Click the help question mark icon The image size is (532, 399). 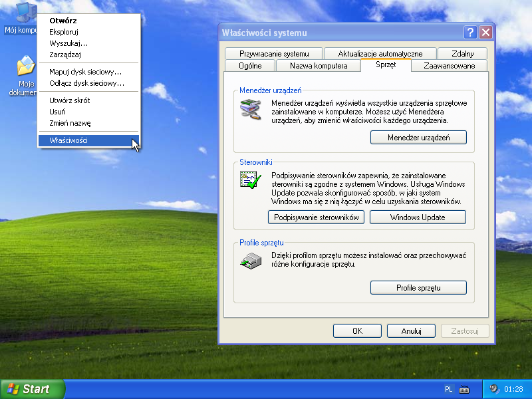coord(469,32)
